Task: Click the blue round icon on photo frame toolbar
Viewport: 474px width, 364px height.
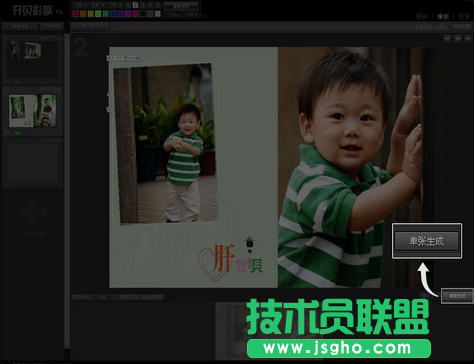Action: 138,58
